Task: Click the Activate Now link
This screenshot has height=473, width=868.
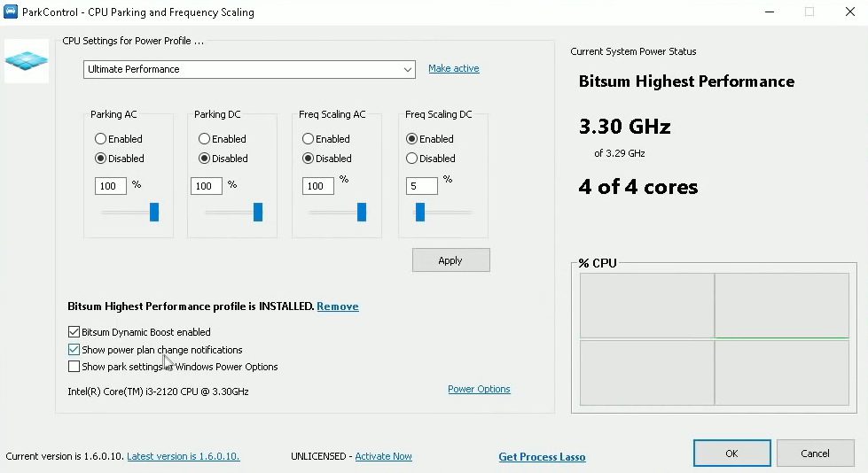Action: coord(383,456)
